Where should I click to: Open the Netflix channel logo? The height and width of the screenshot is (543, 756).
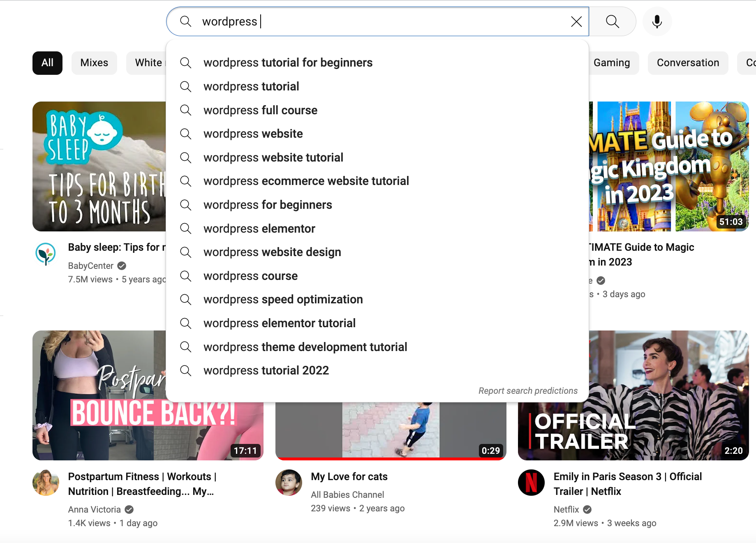coord(531,483)
